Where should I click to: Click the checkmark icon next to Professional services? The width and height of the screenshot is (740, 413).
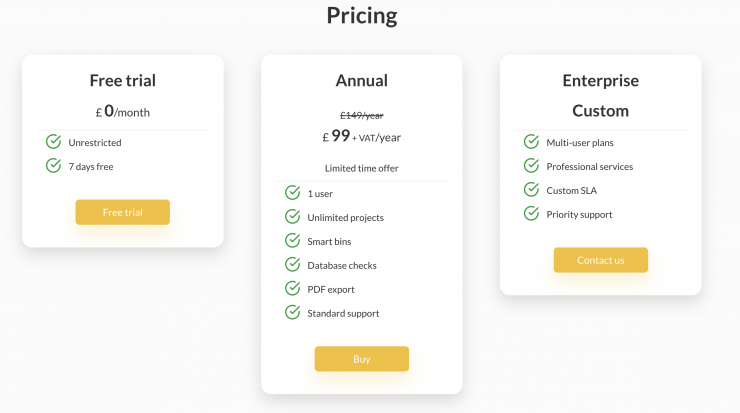[532, 166]
